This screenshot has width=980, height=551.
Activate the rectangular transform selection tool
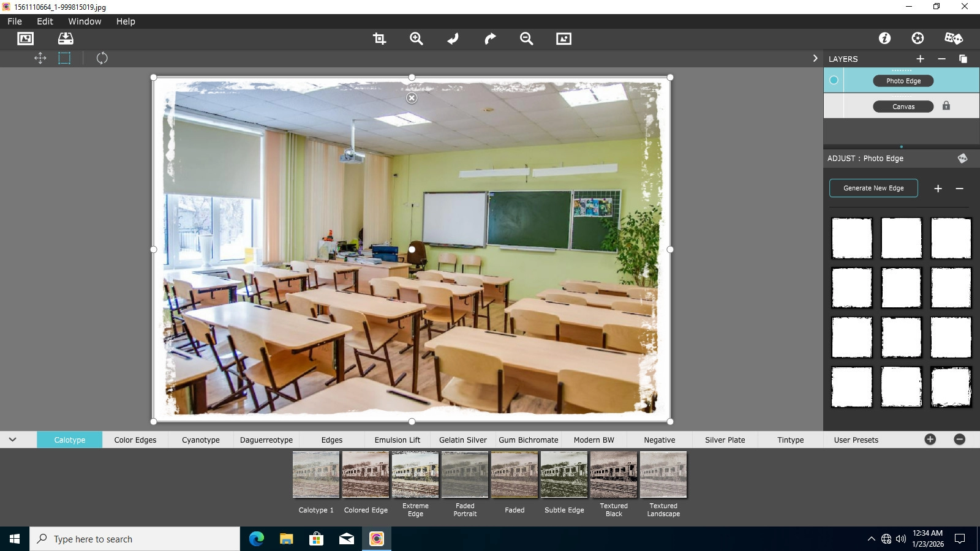coord(64,58)
